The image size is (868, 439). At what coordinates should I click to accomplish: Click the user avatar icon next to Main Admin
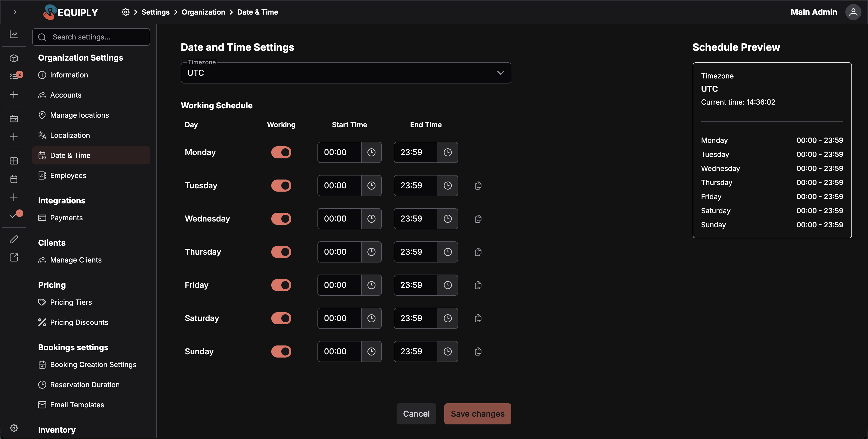[853, 12]
